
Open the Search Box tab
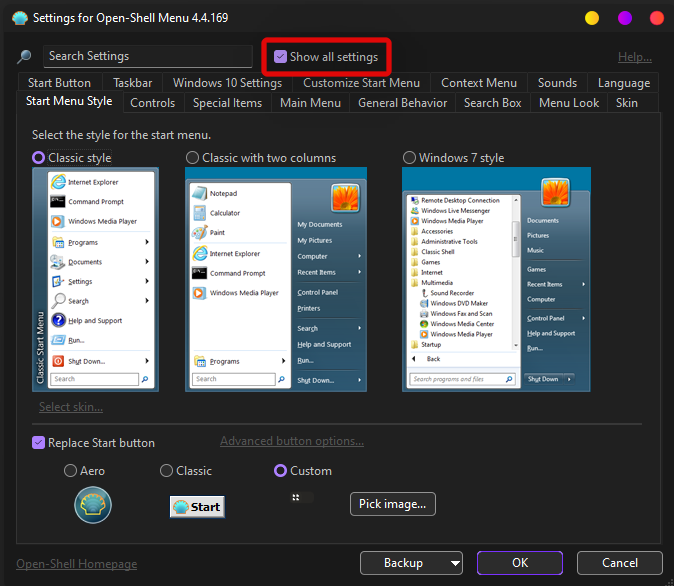492,103
